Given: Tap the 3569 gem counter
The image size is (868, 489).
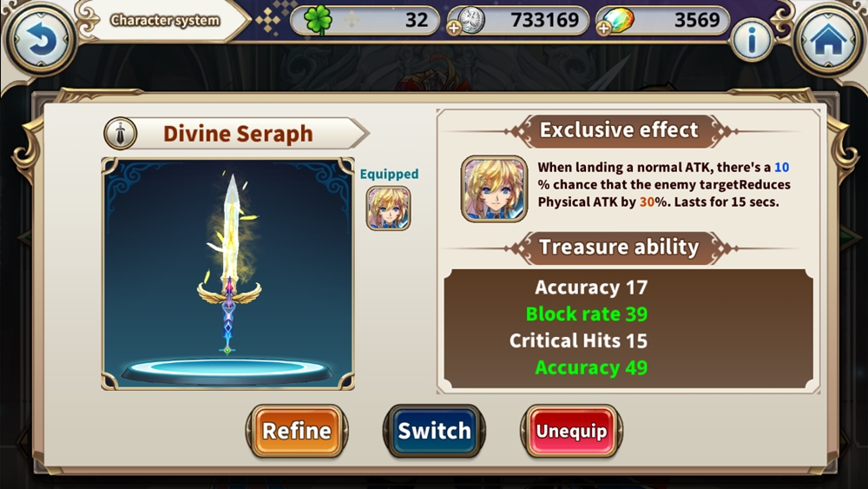Looking at the screenshot, I should click(664, 21).
